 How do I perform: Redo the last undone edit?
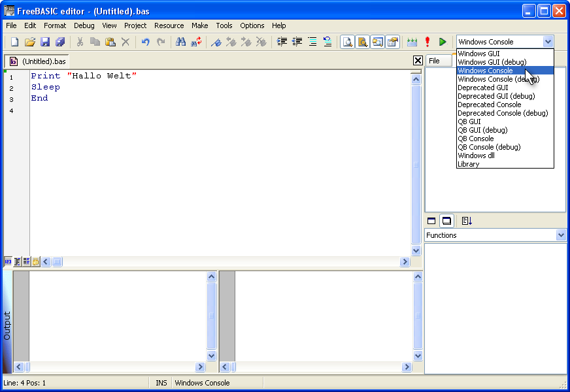[x=161, y=42]
